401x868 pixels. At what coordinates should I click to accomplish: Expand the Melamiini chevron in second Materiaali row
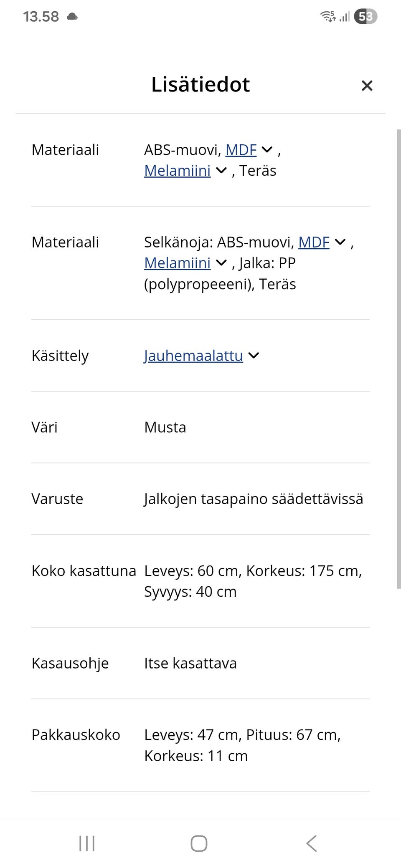click(x=221, y=263)
